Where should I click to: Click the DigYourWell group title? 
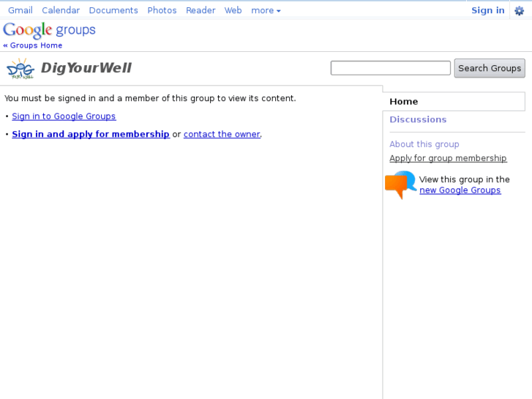pos(86,68)
